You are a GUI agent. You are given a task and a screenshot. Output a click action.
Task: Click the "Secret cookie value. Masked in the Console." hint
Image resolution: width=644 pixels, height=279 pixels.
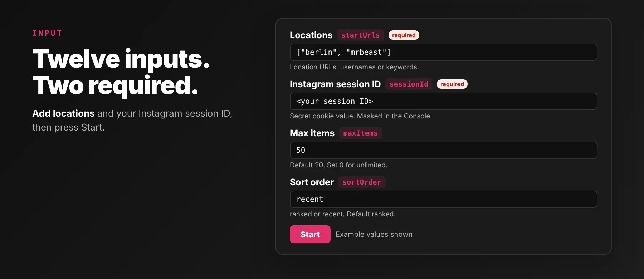[x=361, y=116]
